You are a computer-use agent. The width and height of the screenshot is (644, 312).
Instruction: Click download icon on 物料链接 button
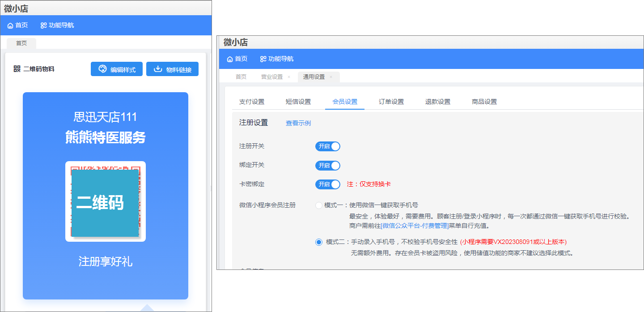157,69
